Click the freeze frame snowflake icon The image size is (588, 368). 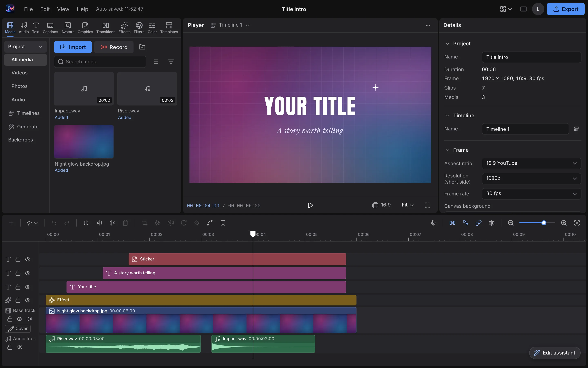coord(158,223)
